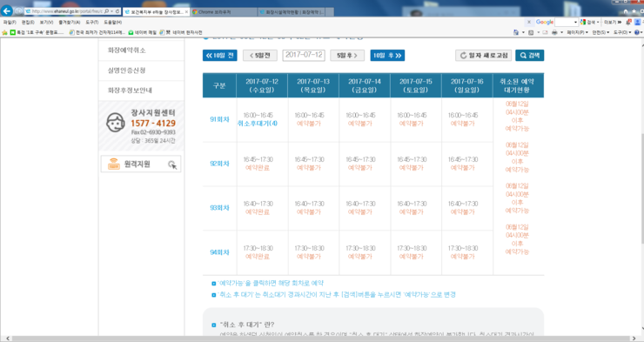Expand the Google search box dropdown

[575, 22]
